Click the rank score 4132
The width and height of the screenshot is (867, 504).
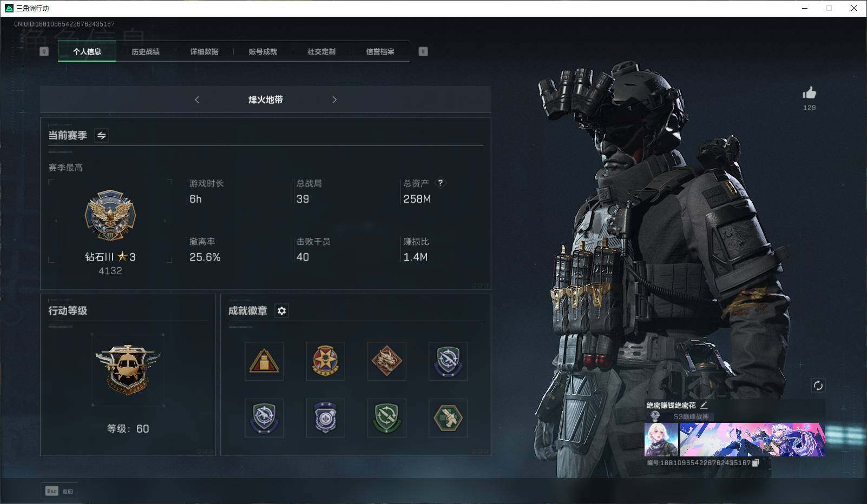[x=110, y=271]
